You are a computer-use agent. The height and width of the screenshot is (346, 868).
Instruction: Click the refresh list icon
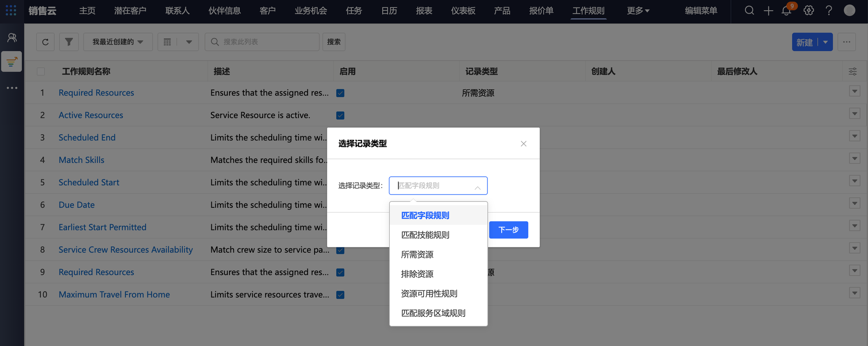[x=45, y=42]
